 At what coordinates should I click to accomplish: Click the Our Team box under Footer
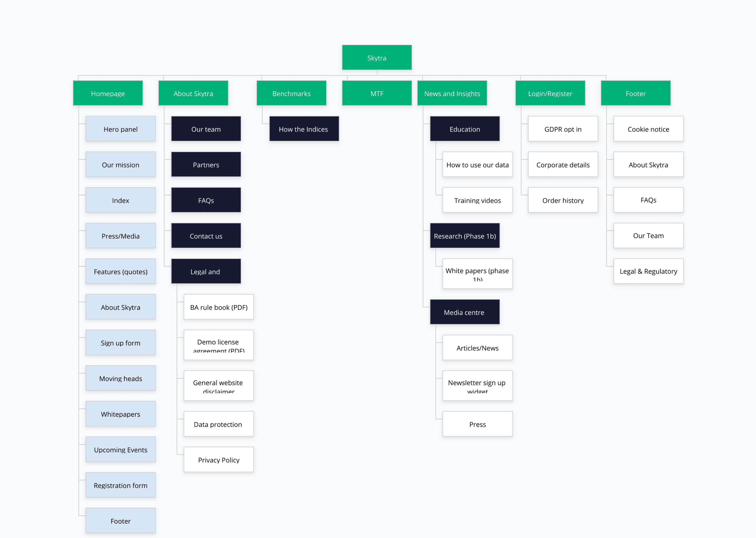[x=648, y=236]
